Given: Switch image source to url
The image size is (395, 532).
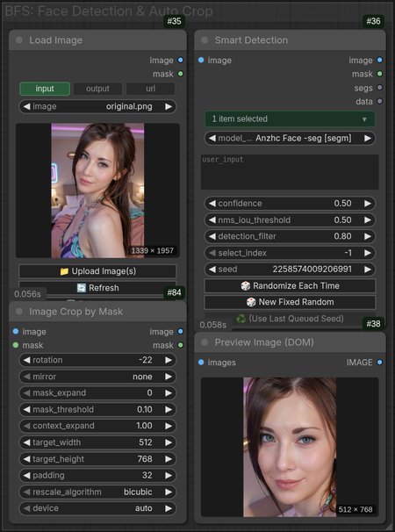Looking at the screenshot, I should [151, 89].
